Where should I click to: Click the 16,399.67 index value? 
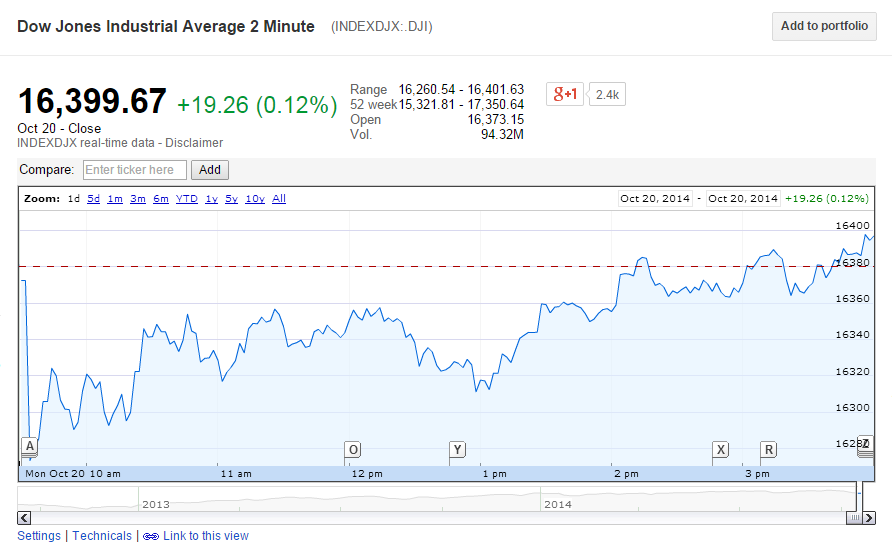point(92,101)
